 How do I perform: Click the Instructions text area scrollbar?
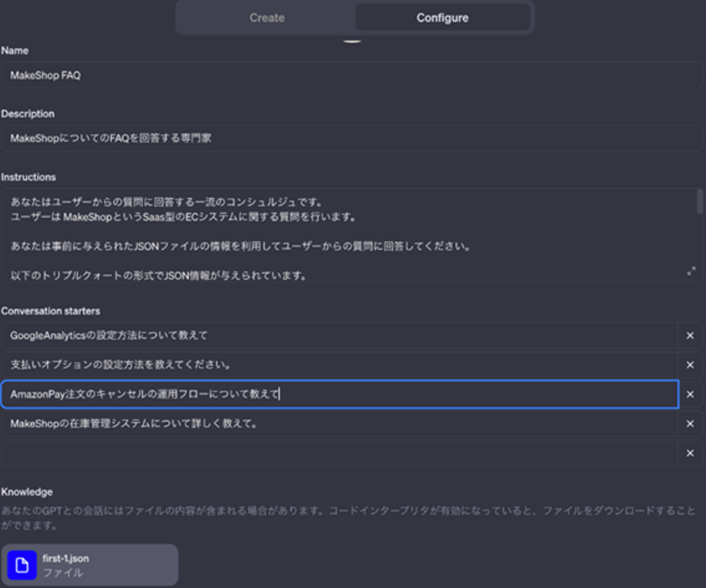click(x=700, y=202)
